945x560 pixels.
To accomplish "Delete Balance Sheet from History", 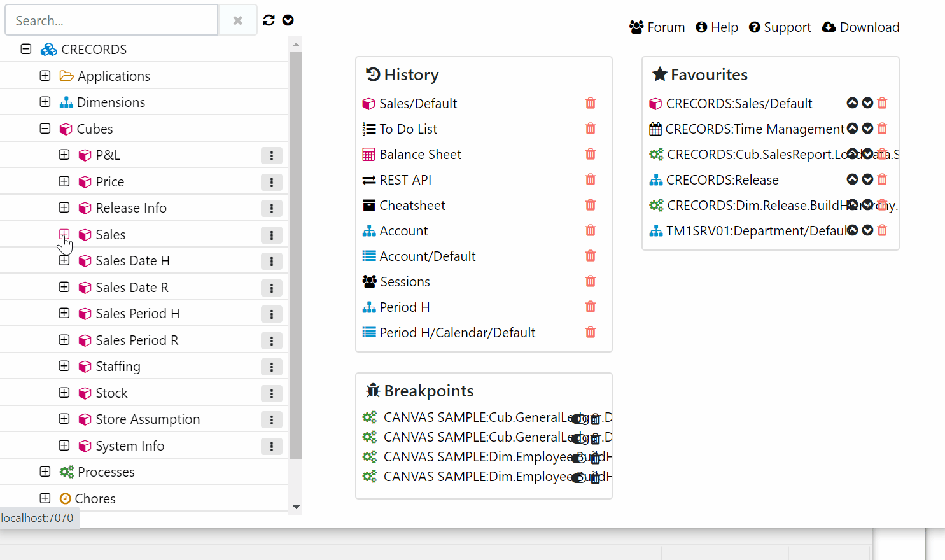I will pyautogui.click(x=591, y=154).
